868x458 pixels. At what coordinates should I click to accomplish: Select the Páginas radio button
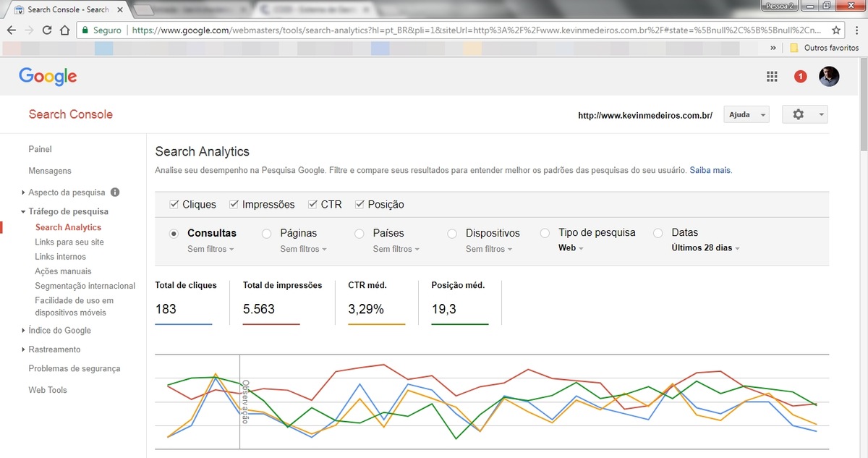pyautogui.click(x=266, y=234)
